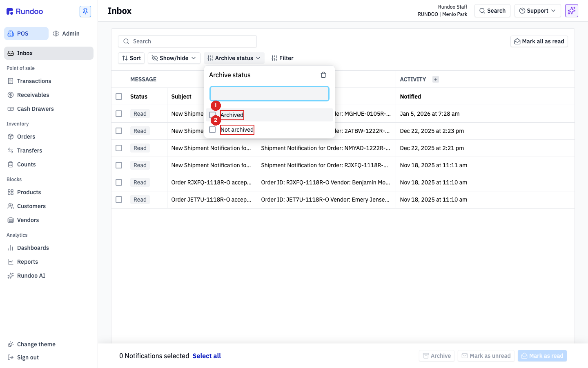Screen dimensions: 588x368
Task: Open the Rundoo AI sparkle icon at top right
Action: coord(571,11)
